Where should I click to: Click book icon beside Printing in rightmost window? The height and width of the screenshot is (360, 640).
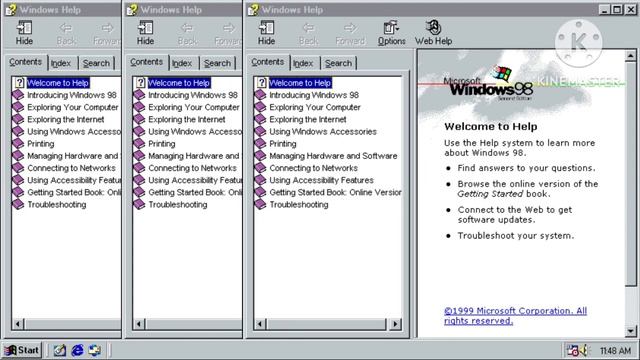pos(260,143)
